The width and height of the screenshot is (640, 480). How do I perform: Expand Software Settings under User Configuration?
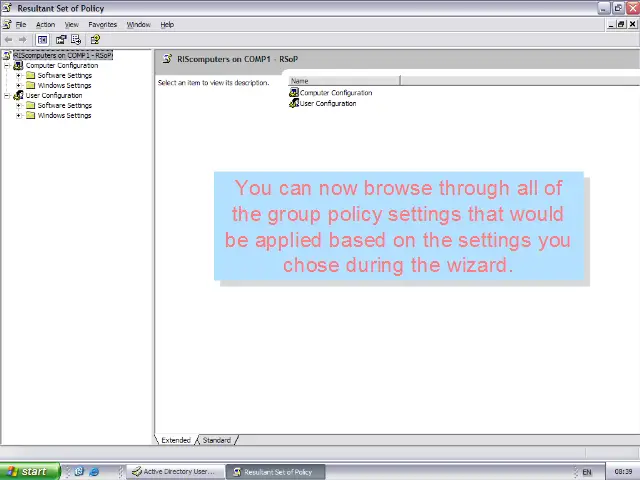18,105
